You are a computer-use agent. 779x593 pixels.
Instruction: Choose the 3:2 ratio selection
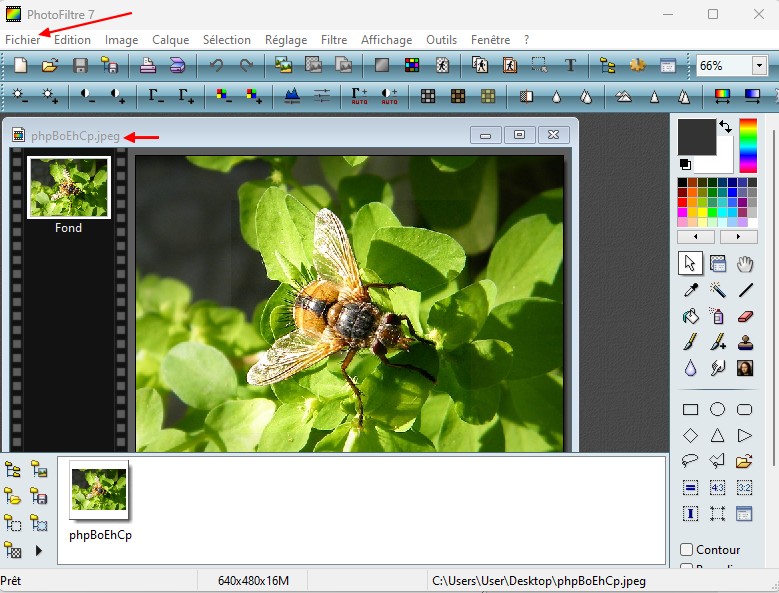(744, 488)
